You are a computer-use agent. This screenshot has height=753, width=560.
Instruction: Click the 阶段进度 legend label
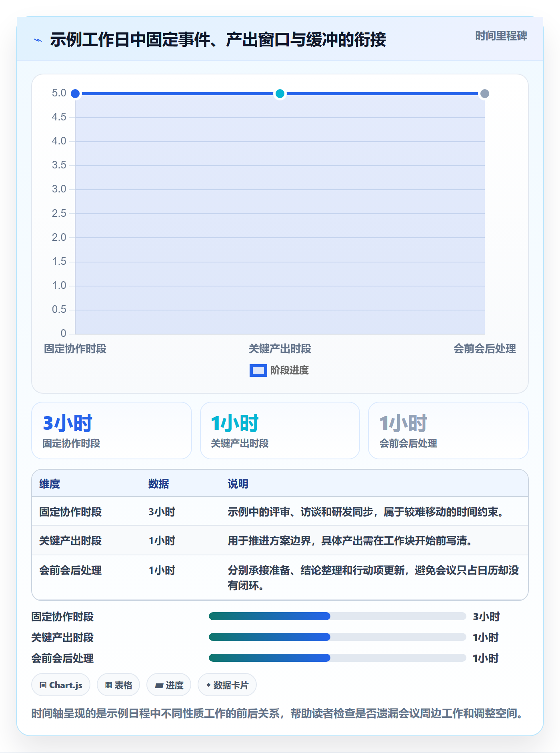[290, 370]
